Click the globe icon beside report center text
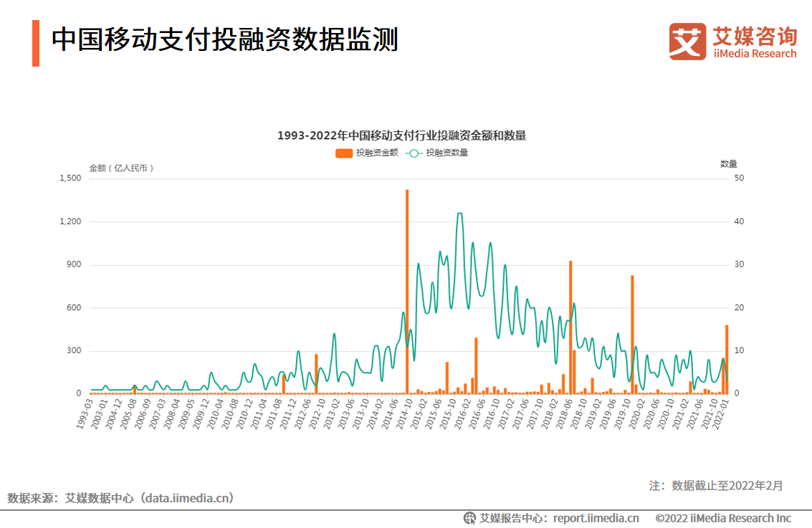812x528 pixels. pyautogui.click(x=469, y=518)
